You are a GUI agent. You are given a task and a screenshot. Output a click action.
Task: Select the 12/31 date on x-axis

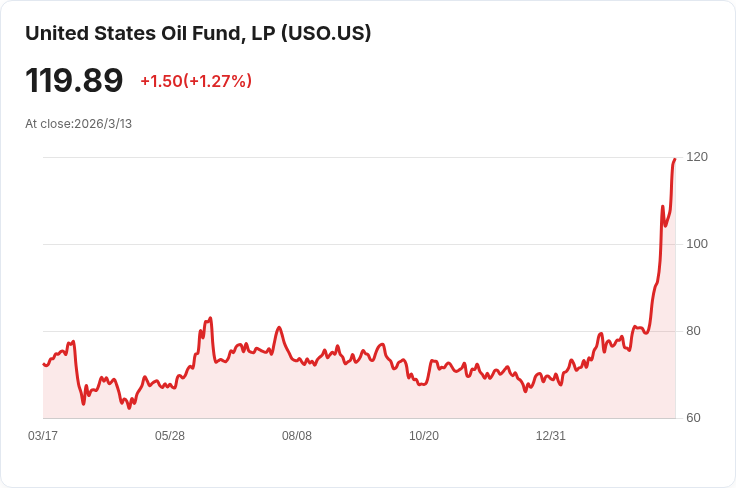pyautogui.click(x=551, y=436)
